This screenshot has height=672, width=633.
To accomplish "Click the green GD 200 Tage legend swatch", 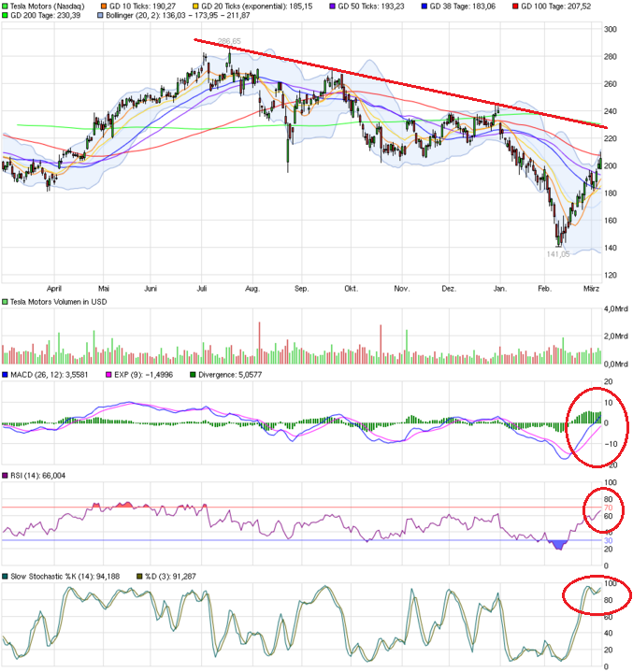I will pyautogui.click(x=6, y=16).
